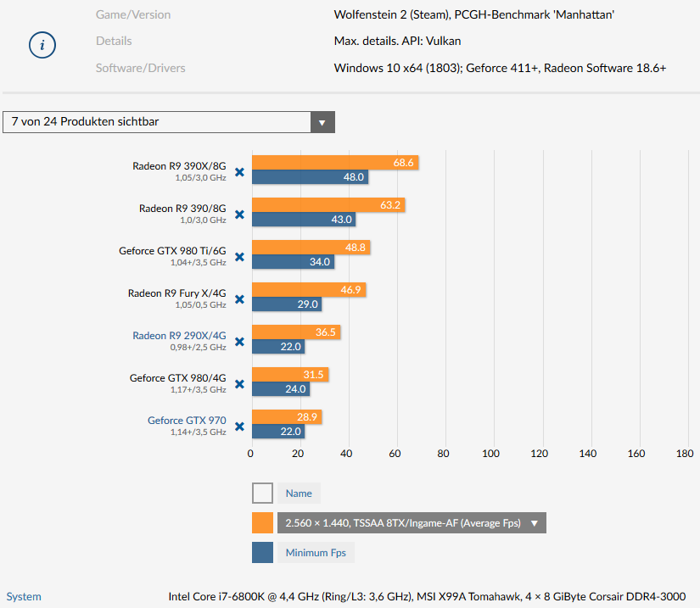700x608 pixels.
Task: Click the Radeon R9 Fury X/4G label
Action: (176, 293)
